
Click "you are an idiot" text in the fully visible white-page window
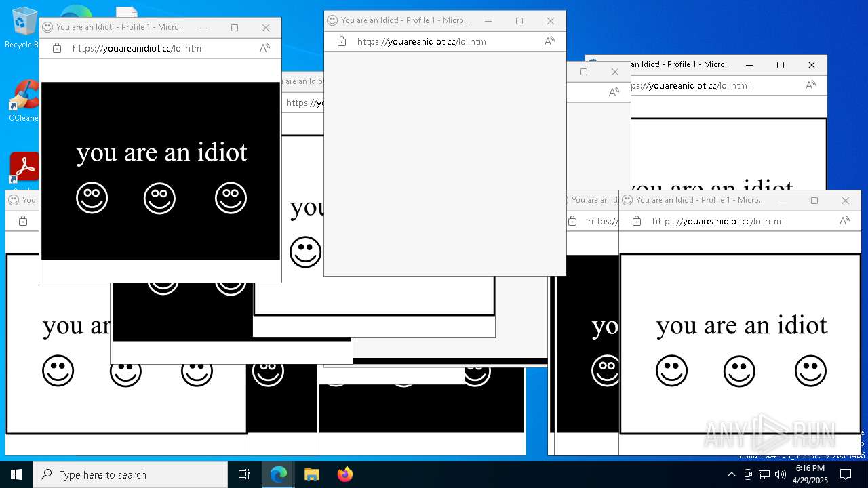coord(742,326)
